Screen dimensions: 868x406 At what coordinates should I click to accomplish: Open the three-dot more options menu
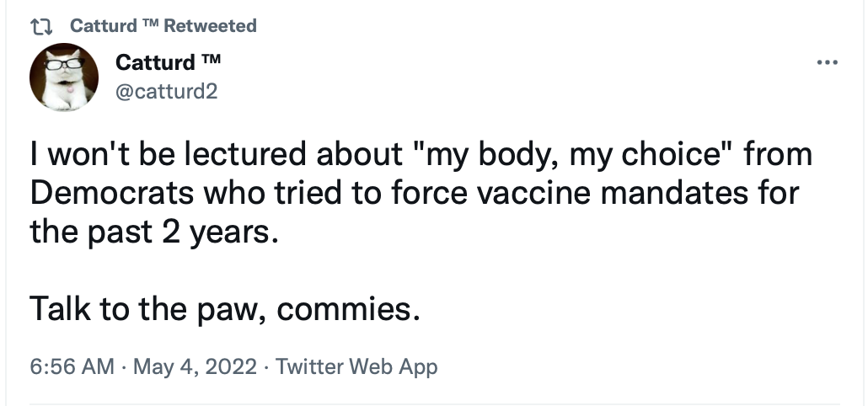tap(828, 62)
